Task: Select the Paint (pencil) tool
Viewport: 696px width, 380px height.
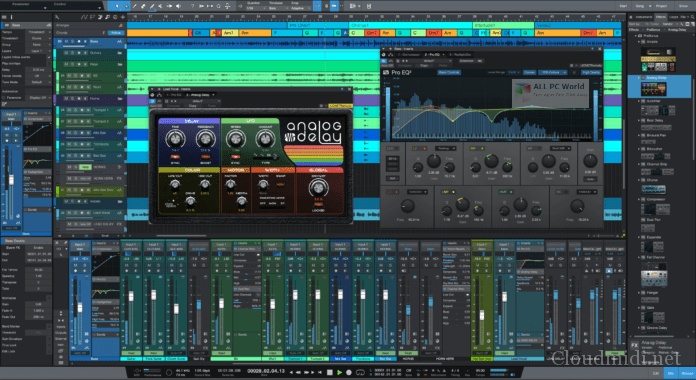Action: point(152,6)
